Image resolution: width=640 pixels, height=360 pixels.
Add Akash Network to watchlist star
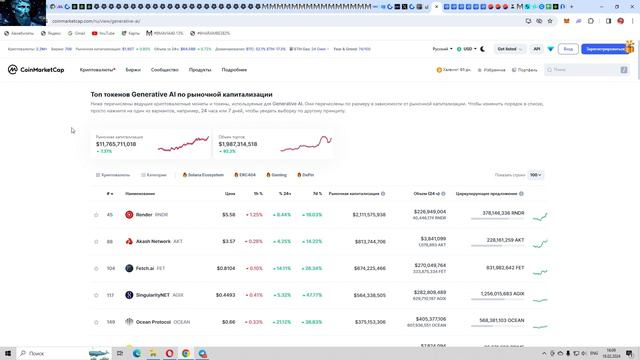pos(96,242)
